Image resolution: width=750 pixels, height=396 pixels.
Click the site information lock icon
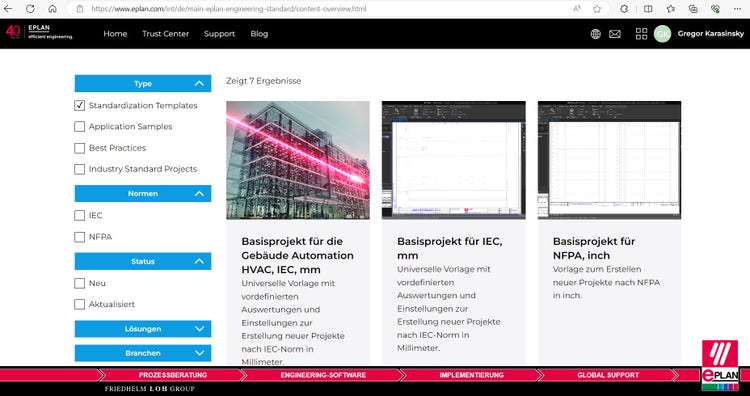click(x=80, y=9)
